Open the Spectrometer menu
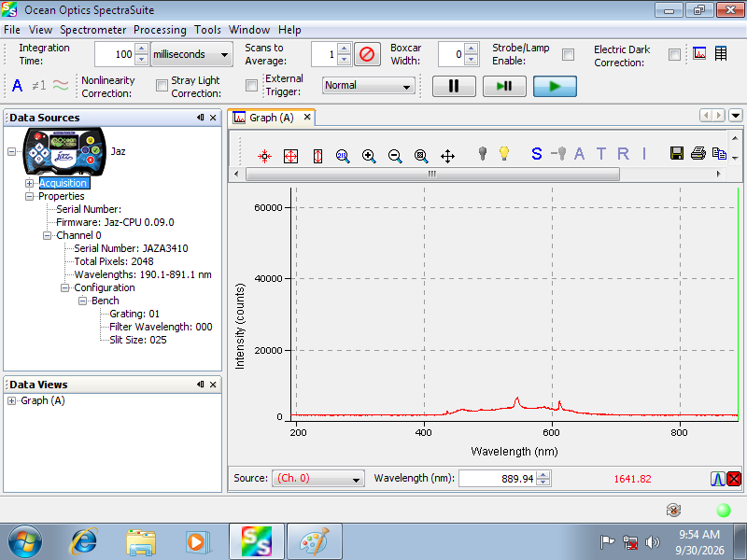 tap(92, 30)
